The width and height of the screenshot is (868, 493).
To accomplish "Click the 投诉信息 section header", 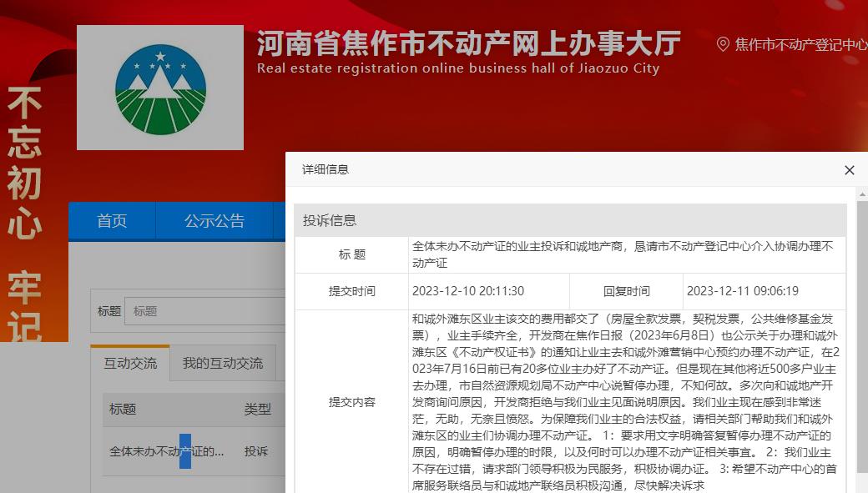I will point(330,221).
